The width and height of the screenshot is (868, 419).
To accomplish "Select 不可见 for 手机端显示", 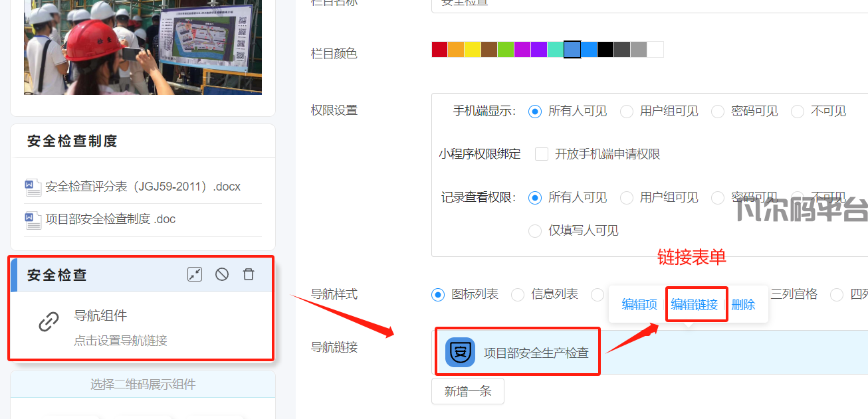I will point(798,112).
